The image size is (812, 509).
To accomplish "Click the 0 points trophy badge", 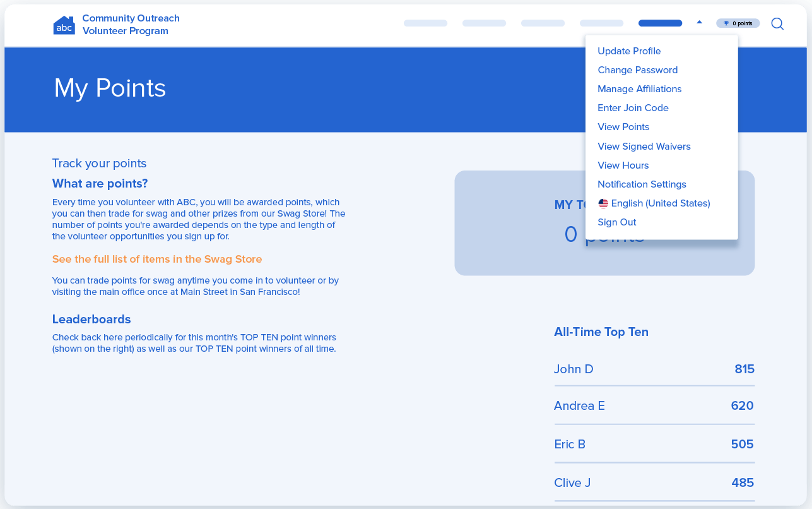I will 738,23.
